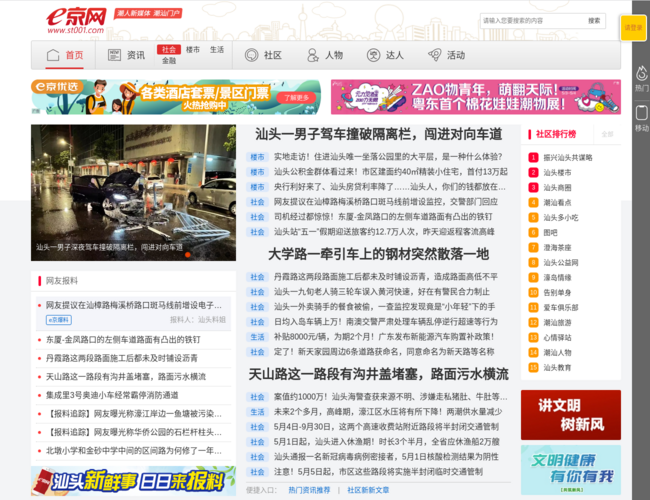Open the 资讯 nav item
The image size is (650, 500).
[136, 55]
